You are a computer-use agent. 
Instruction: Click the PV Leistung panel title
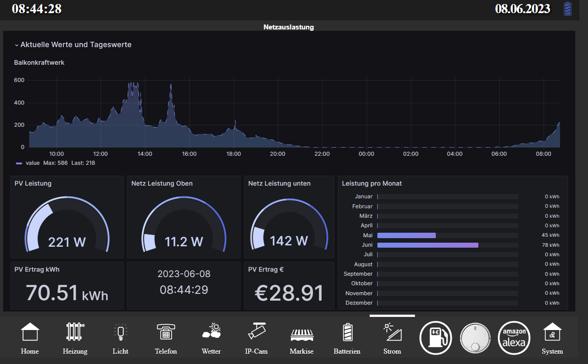33,183
